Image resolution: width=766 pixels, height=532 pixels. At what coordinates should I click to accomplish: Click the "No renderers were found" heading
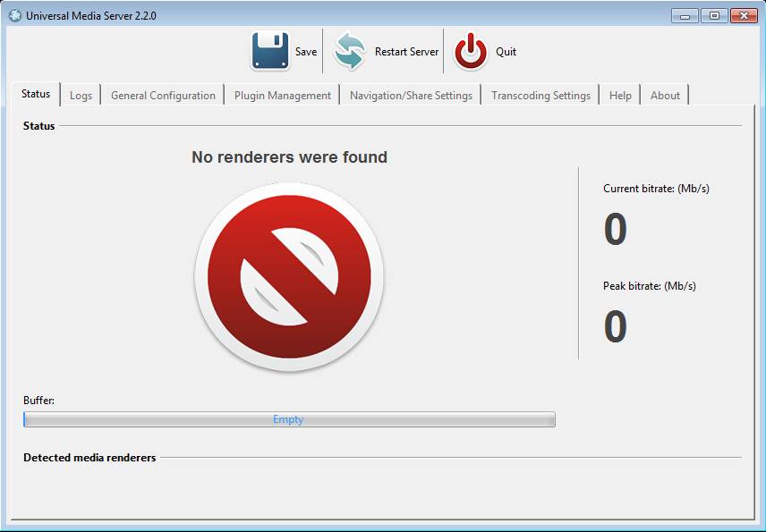(x=289, y=157)
